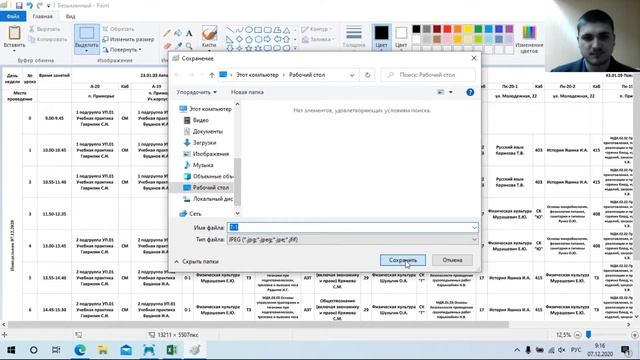Open the view options dropdown in Save dialog
This screenshot has height=360, width=640.
point(451,92)
